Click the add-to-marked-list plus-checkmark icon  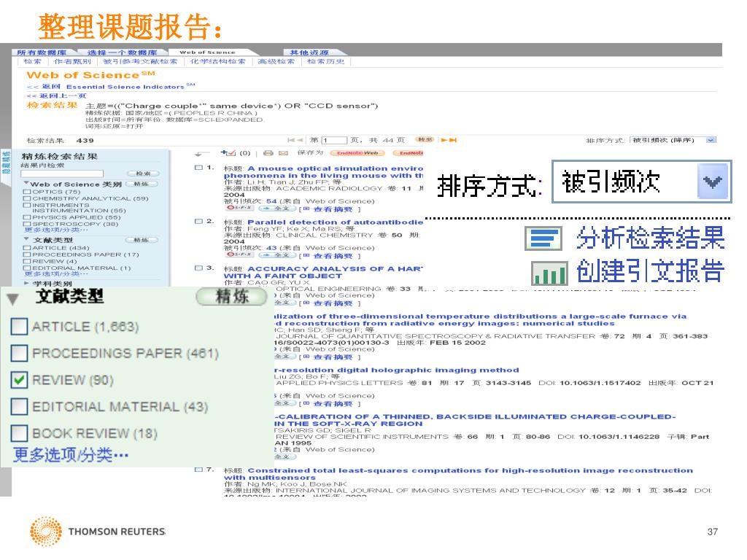228,153
